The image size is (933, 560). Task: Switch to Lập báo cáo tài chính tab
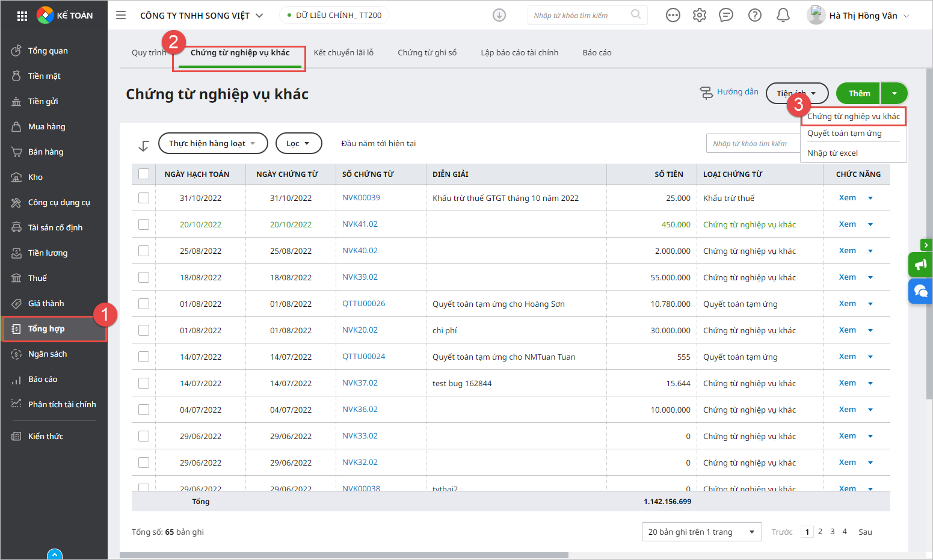(520, 52)
